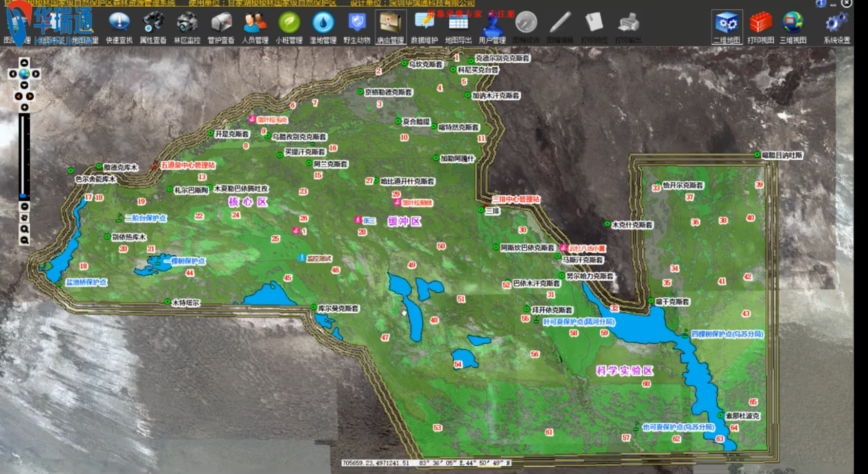Click the 属性查看 binoculars icon

click(153, 23)
